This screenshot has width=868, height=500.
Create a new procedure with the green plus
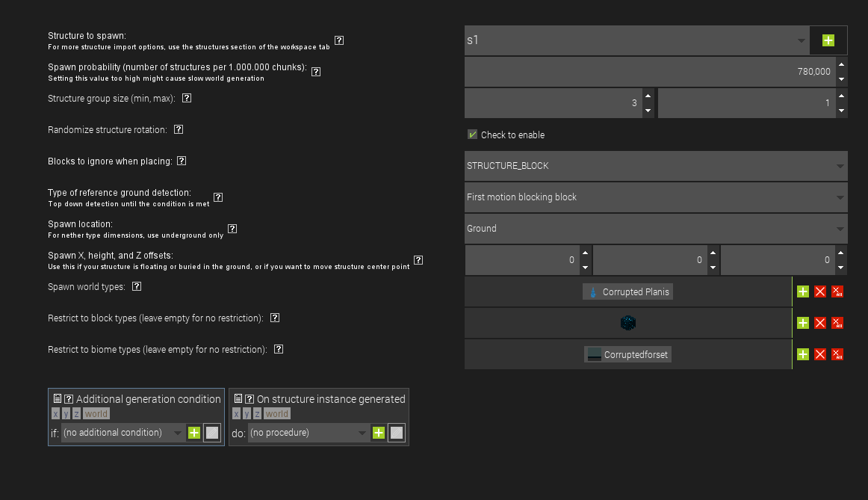[378, 433]
